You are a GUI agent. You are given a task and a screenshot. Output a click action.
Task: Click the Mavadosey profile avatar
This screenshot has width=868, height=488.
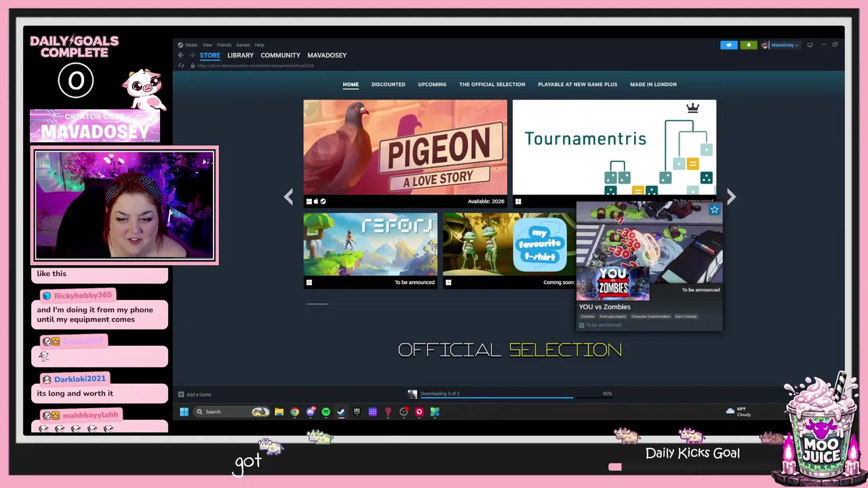[765, 45]
